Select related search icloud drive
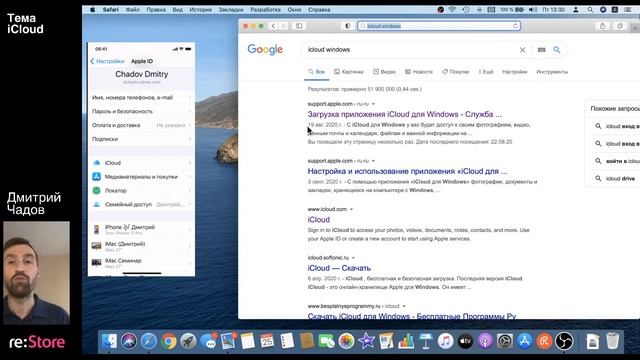The height and width of the screenshot is (360, 640). (620, 179)
